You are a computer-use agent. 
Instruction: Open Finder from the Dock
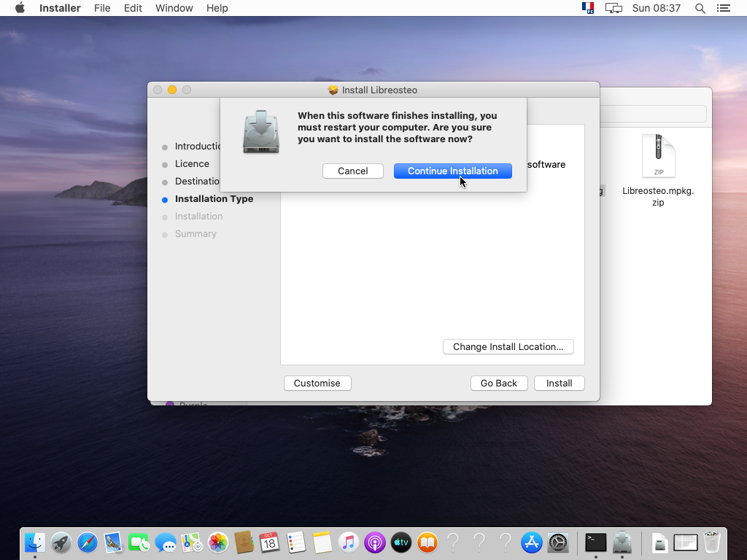click(x=35, y=542)
